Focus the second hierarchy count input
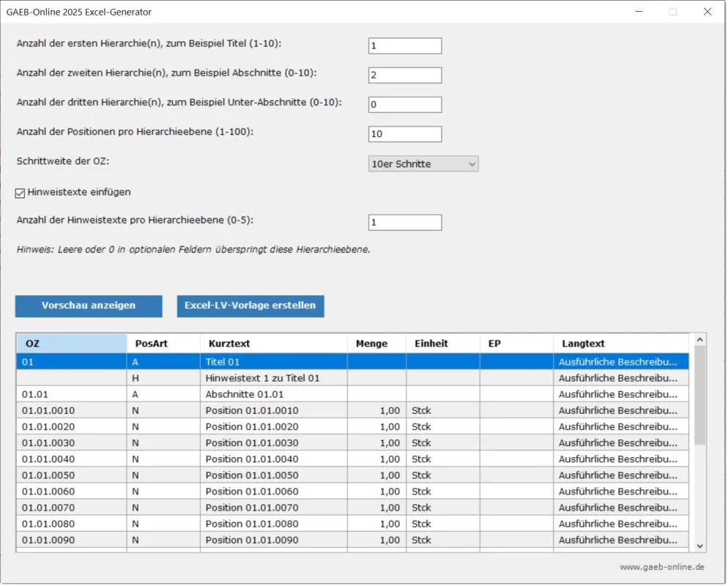 [405, 75]
